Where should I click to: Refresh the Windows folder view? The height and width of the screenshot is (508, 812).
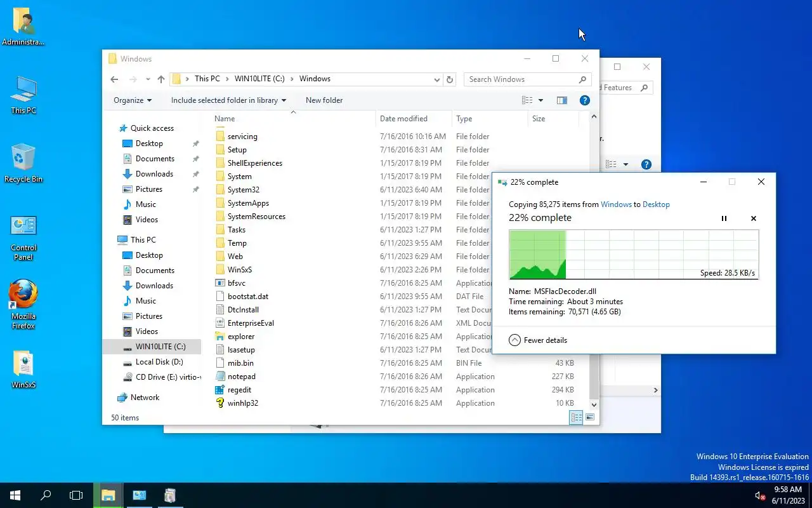tap(450, 79)
